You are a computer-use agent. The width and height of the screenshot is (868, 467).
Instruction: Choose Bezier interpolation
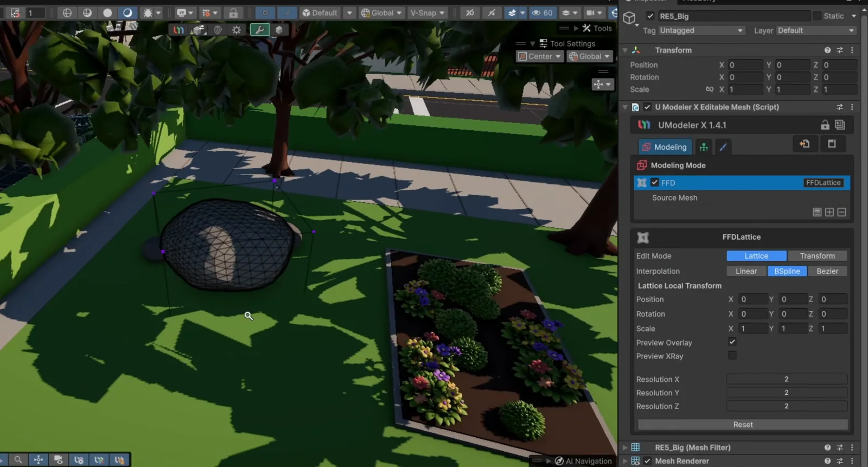pyautogui.click(x=827, y=271)
